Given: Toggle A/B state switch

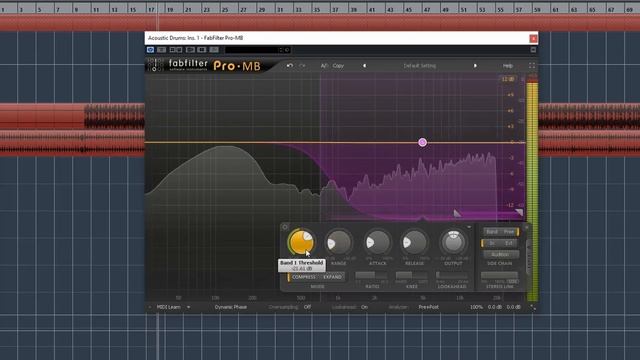Looking at the screenshot, I should [x=324, y=66].
